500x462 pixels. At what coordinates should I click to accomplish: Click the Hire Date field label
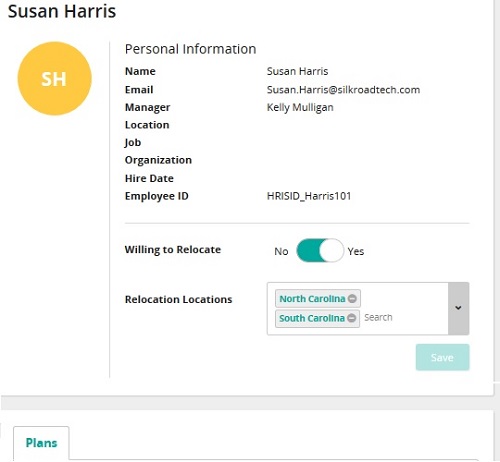(149, 178)
